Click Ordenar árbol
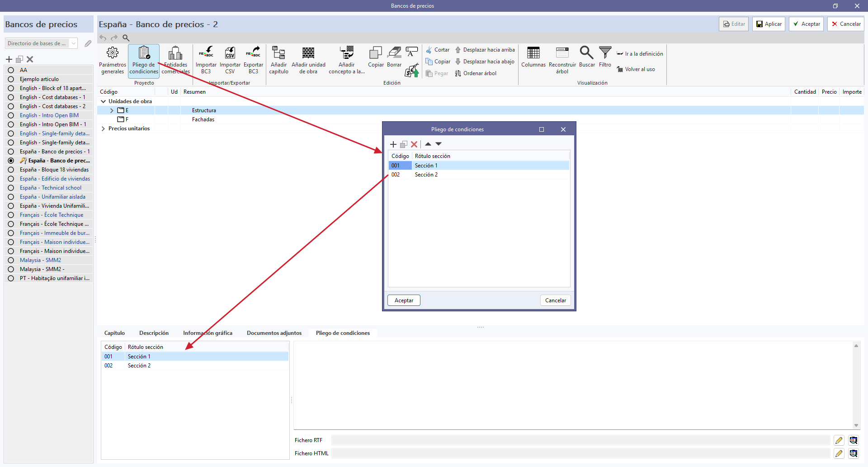Viewport: 868px width, 467px height. (x=476, y=73)
